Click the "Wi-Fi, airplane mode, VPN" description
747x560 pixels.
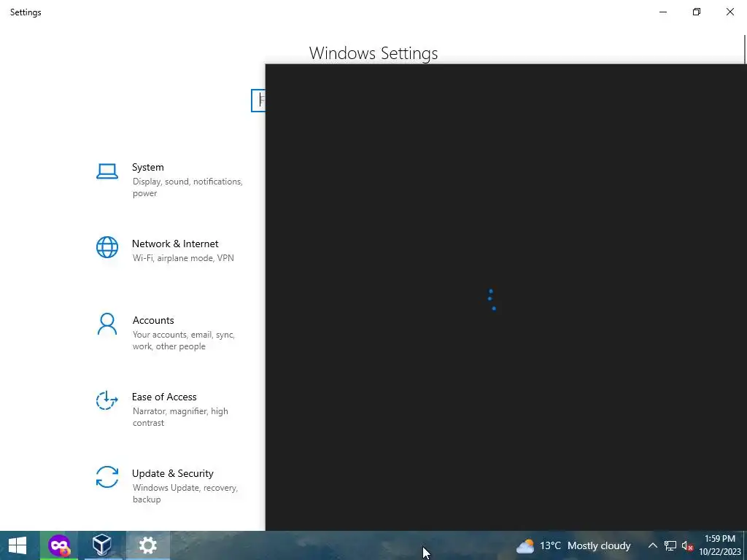(x=183, y=258)
